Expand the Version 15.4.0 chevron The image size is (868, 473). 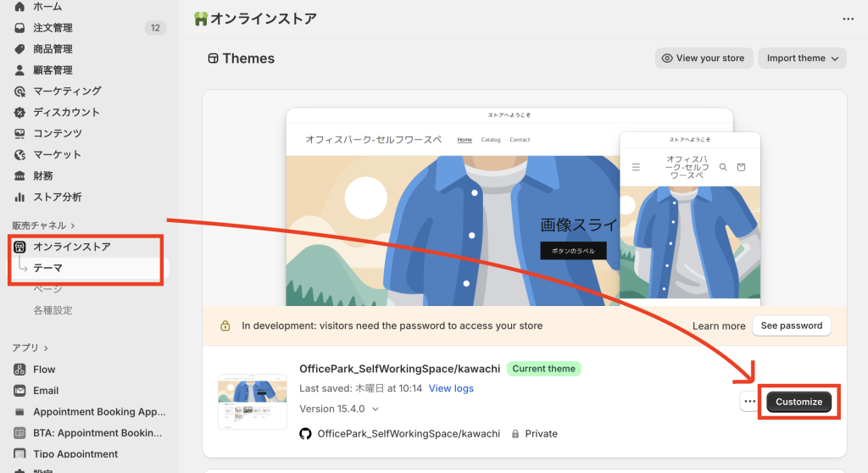point(376,409)
